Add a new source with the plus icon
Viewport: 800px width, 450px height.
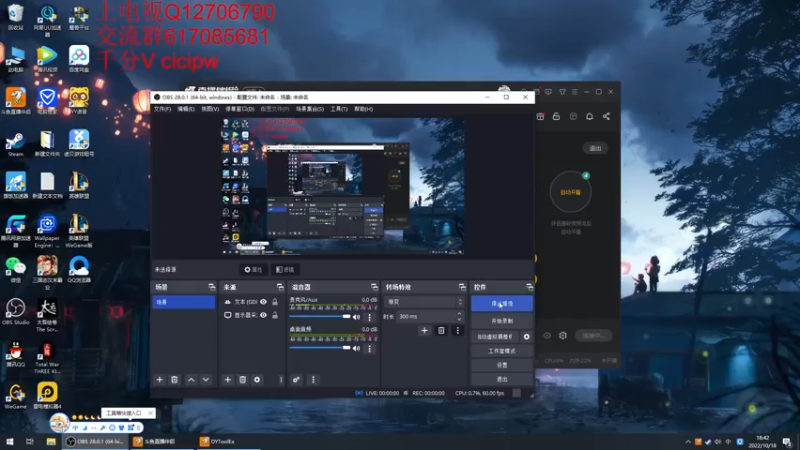(228, 380)
